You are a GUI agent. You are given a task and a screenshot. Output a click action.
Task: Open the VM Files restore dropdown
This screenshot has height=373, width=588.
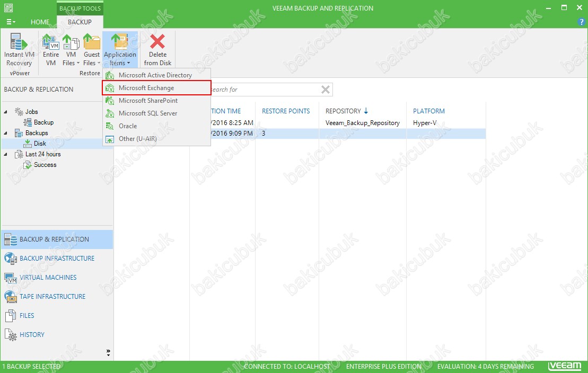pyautogui.click(x=71, y=50)
